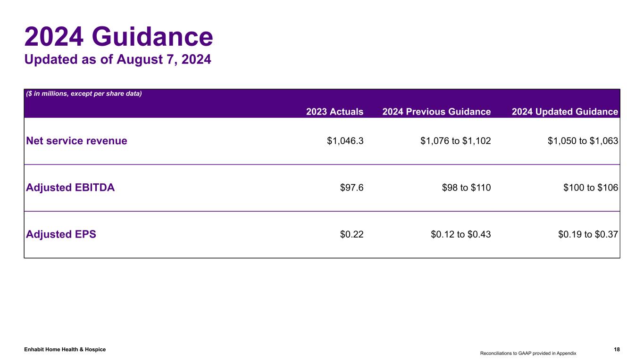Click the "2024 Previous Guidance" column header

pos(436,112)
